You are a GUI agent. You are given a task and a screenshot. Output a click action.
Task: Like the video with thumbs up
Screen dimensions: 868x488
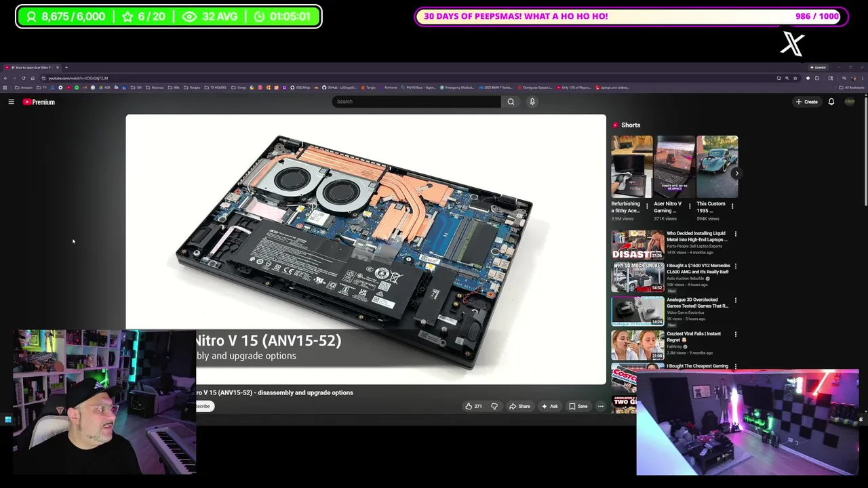pos(473,406)
